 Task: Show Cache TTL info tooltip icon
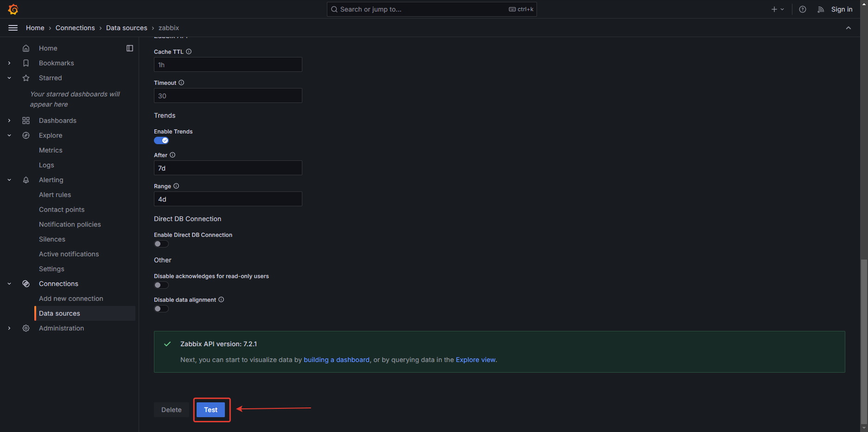pos(189,51)
